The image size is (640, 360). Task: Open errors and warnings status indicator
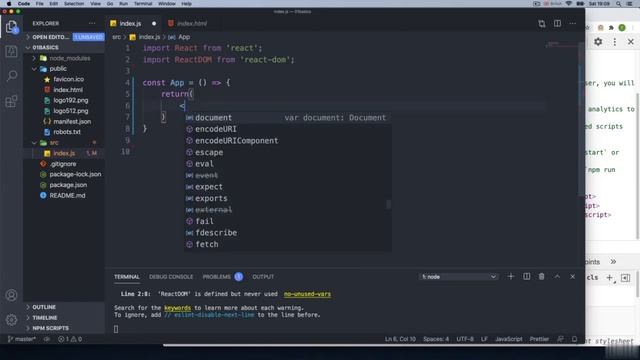pos(70,339)
